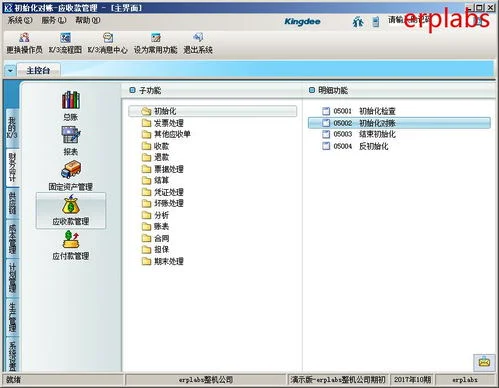
Task: Switch to the 成本管理 side tab
Action: pos(12,239)
